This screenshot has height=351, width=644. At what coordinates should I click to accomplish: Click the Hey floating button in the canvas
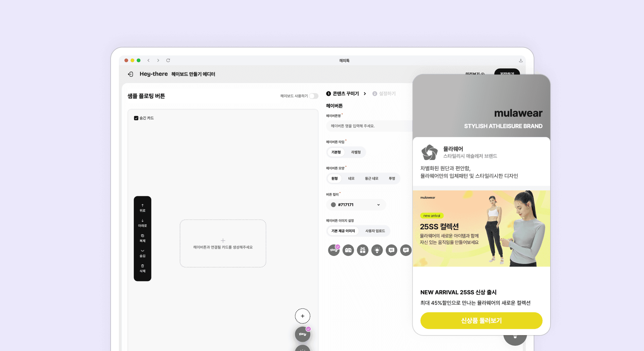[303, 334]
